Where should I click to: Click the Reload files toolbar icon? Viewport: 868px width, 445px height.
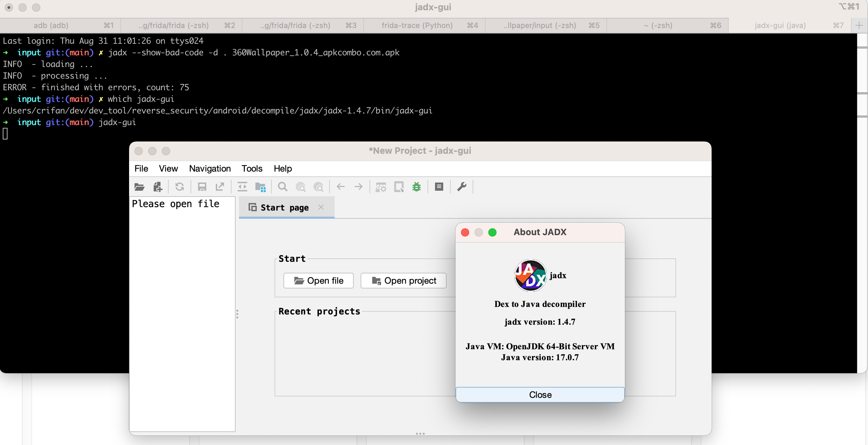click(180, 187)
